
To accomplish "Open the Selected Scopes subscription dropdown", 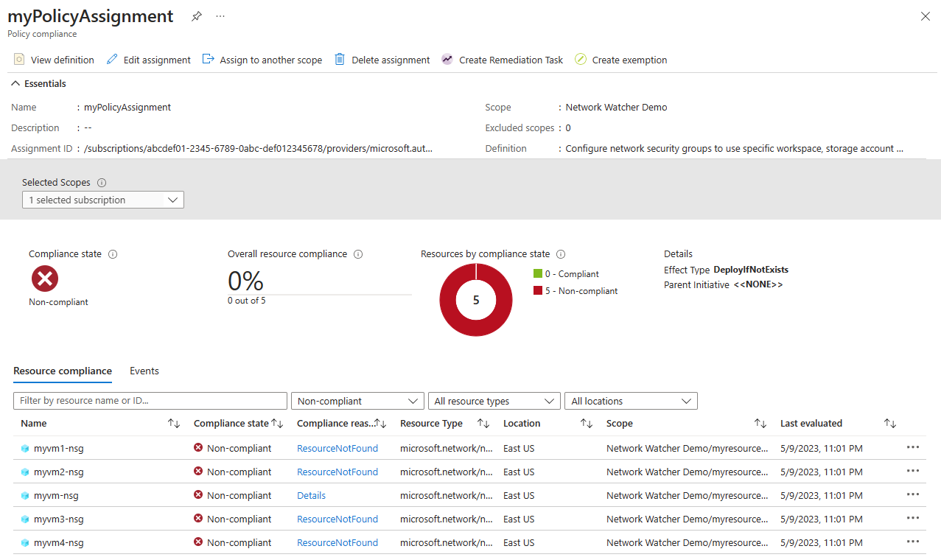I will click(103, 200).
